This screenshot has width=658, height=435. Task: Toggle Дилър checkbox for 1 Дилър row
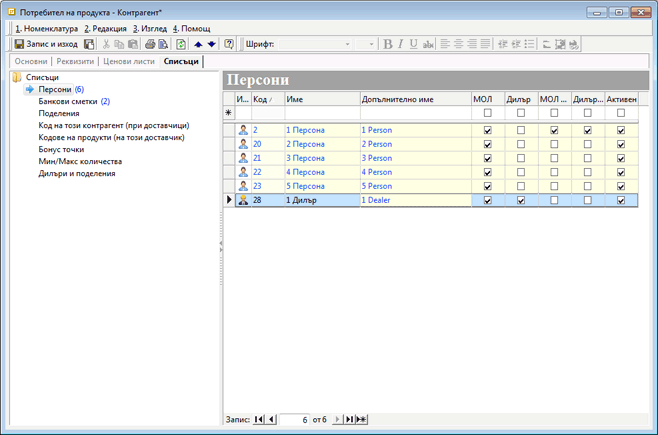[521, 201]
